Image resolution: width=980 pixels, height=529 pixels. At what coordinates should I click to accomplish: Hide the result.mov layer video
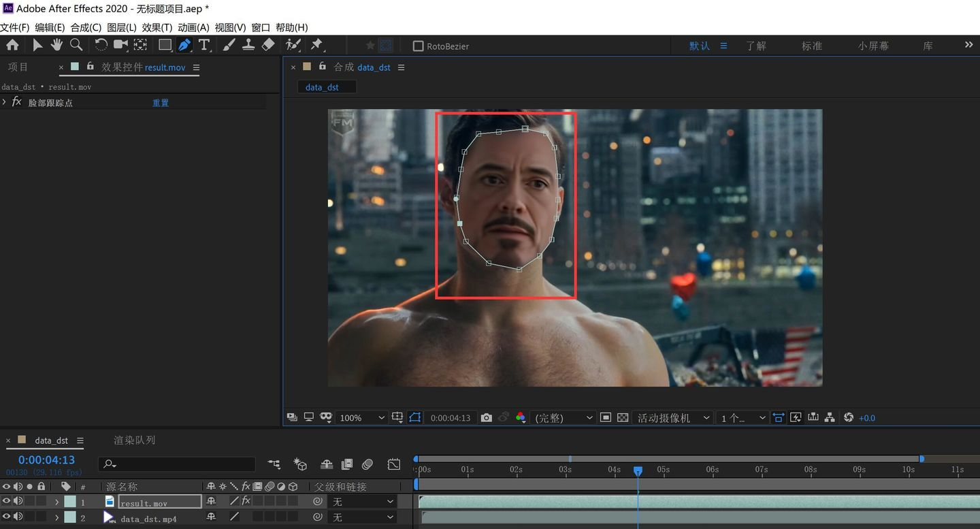coord(7,501)
